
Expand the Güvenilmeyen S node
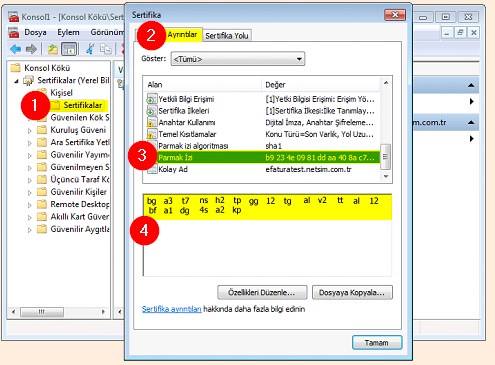point(30,168)
